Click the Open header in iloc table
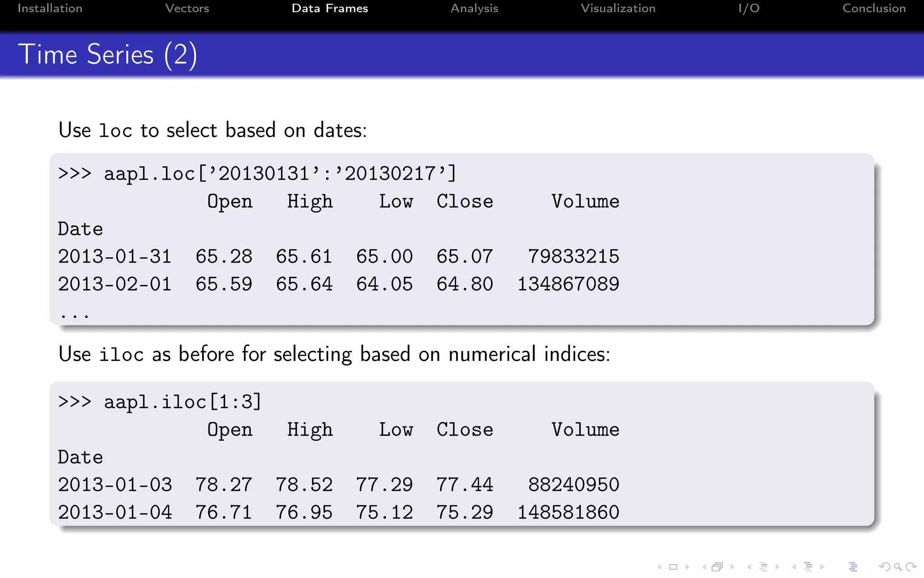The height and width of the screenshot is (578, 924). click(230, 430)
